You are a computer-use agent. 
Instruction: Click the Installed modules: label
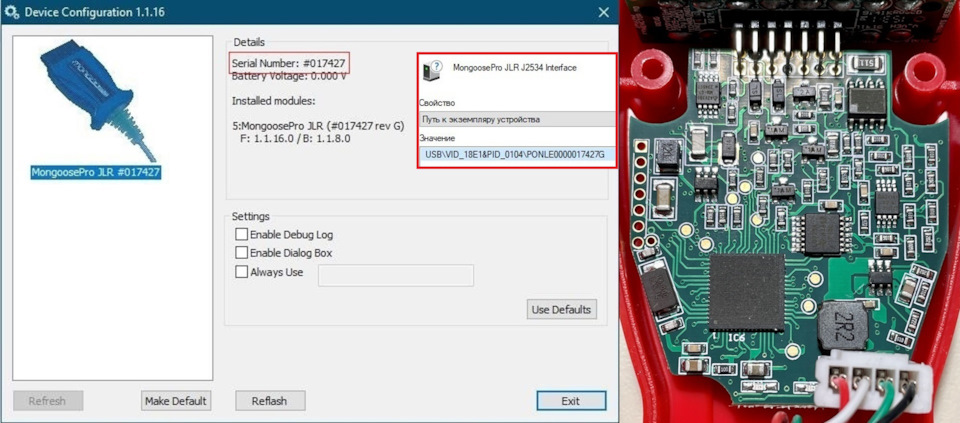tap(274, 101)
